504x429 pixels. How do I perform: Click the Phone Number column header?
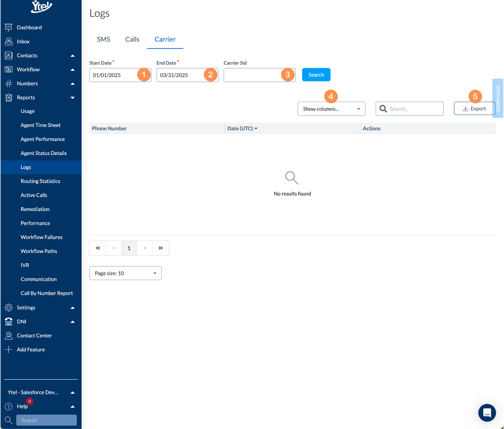[x=157, y=128]
